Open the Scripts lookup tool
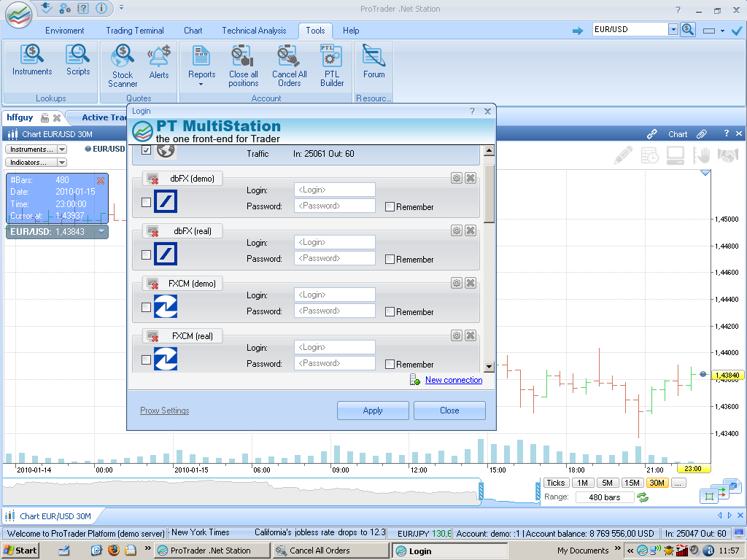 tap(77, 60)
